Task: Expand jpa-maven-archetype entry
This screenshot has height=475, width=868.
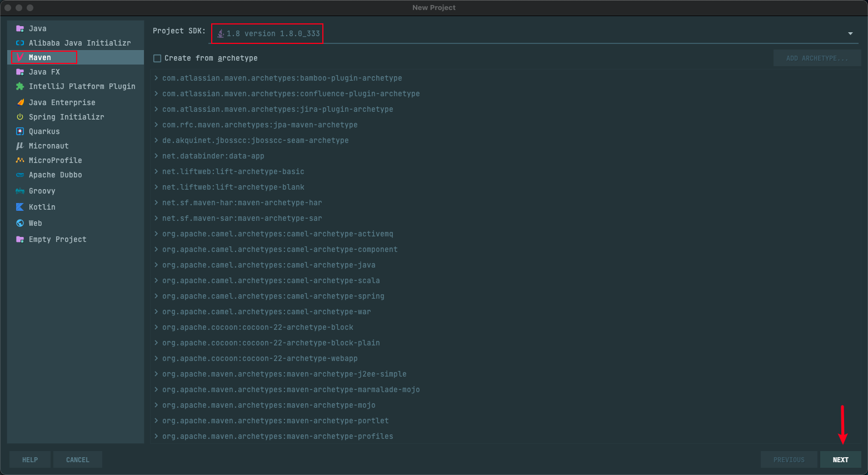Action: pos(156,125)
